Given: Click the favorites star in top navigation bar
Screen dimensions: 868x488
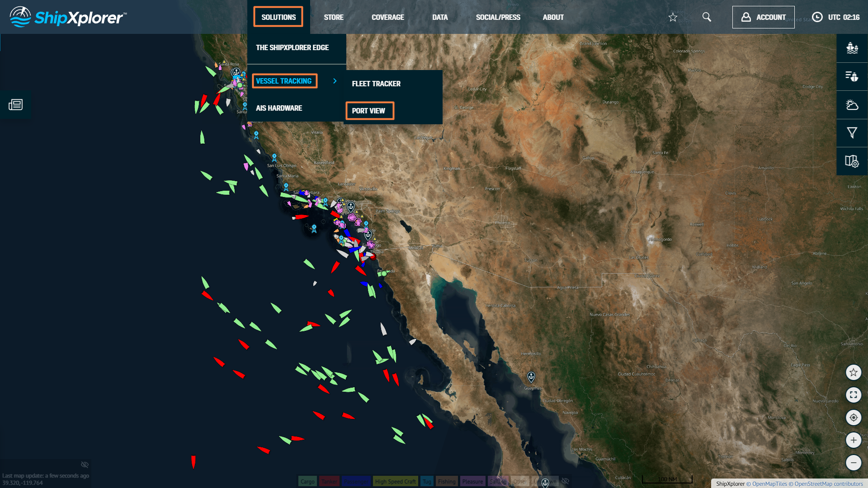Looking at the screenshot, I should [x=673, y=17].
